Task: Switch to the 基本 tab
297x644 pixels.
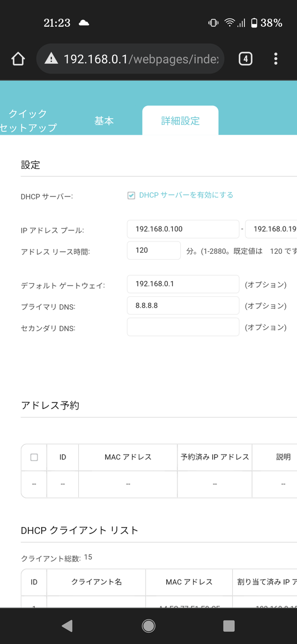Action: 104,121
